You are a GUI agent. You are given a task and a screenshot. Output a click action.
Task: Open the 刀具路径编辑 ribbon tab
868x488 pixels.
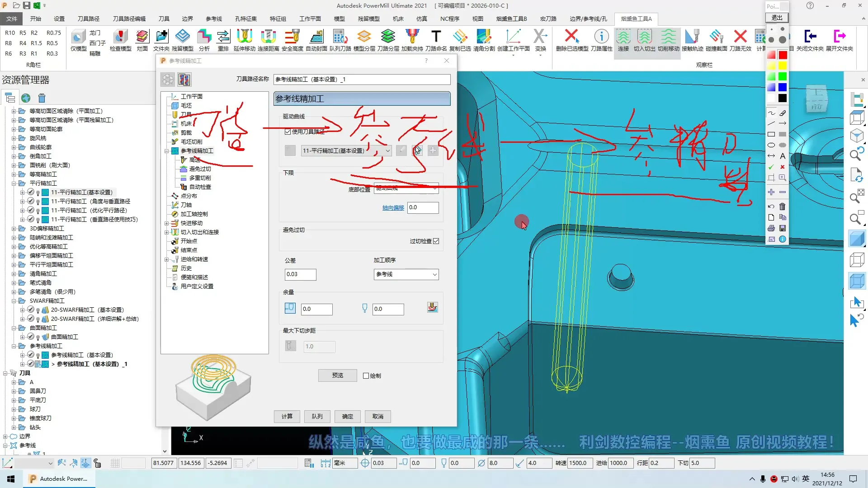click(x=129, y=19)
